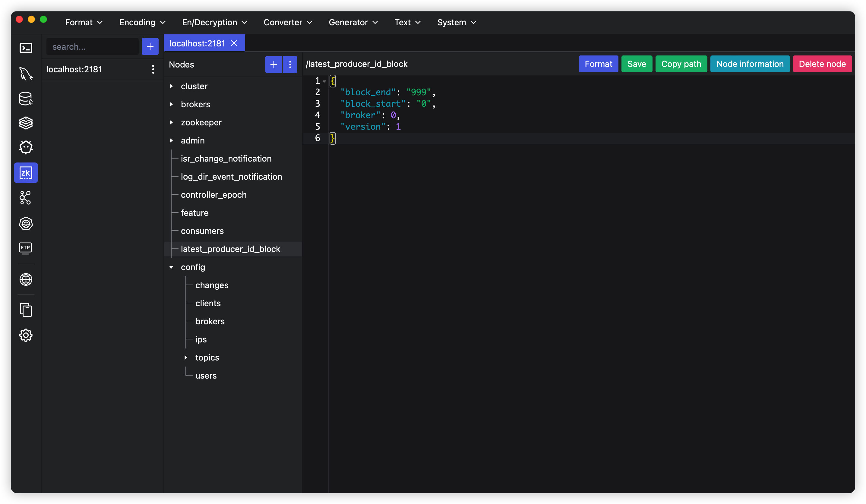
Task: Expand the cluster tree node
Action: click(172, 86)
